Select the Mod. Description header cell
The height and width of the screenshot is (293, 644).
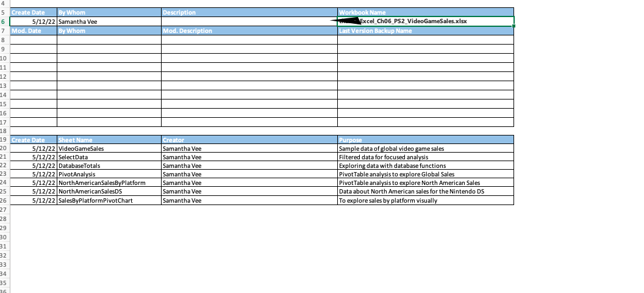tap(249, 31)
